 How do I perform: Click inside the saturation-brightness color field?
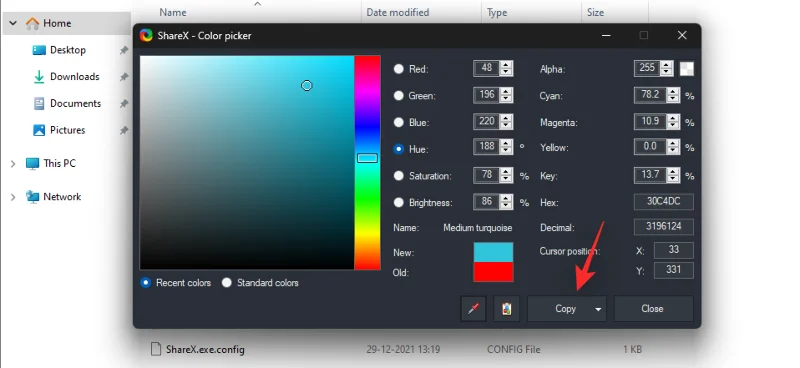pos(247,162)
